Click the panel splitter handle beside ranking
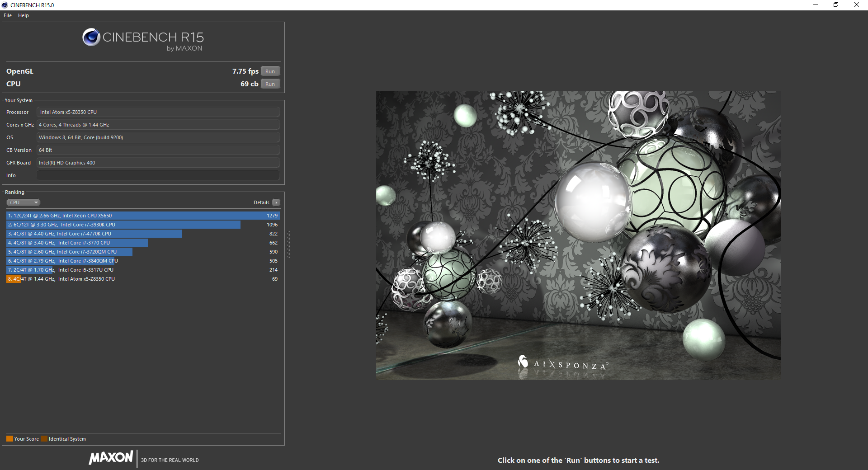The height and width of the screenshot is (470, 868). click(288, 244)
